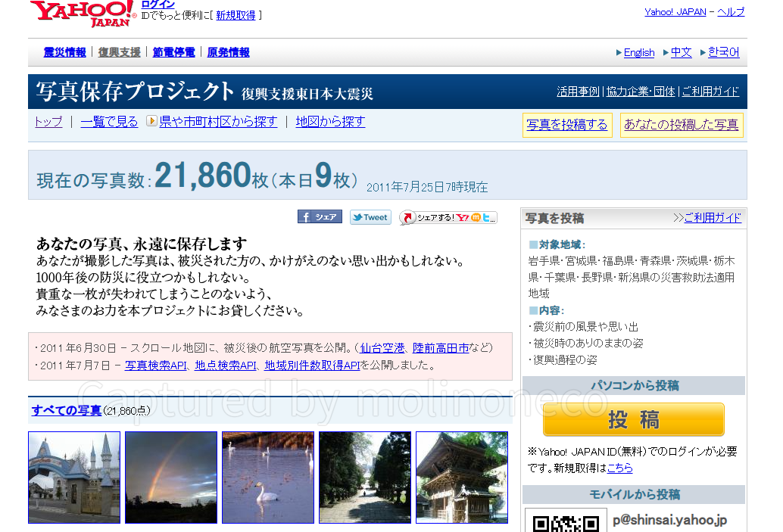
Task: Click the ログイン link
Action: 158,5
